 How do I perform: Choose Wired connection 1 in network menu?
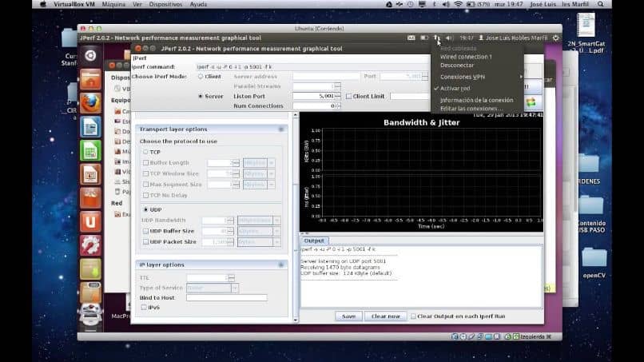(x=466, y=57)
